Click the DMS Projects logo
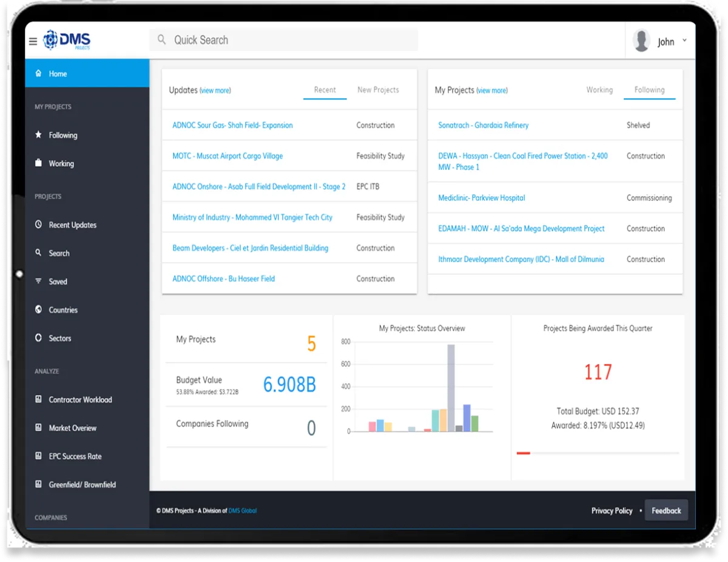The image size is (728, 562). coord(67,40)
